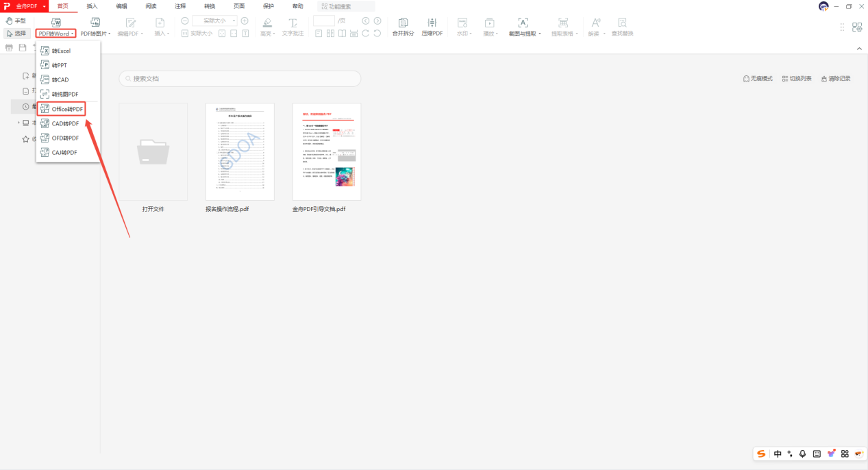Switch to the 阅读 ribbon tab
Image resolution: width=868 pixels, height=470 pixels.
click(x=151, y=5)
